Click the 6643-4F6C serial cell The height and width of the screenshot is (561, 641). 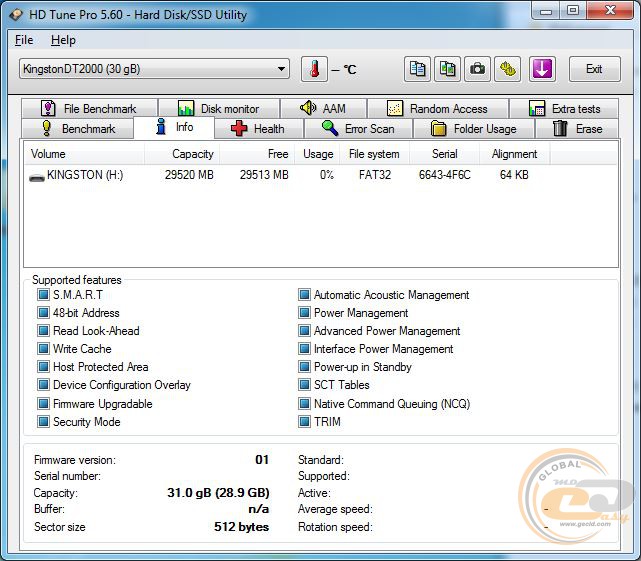pyautogui.click(x=444, y=175)
